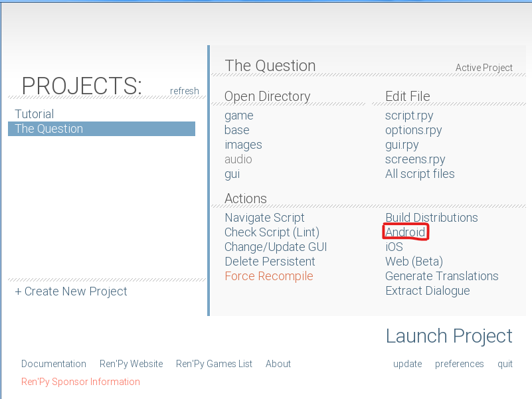Open Build Distributions
Screen dimensions: 532x399
coord(431,218)
